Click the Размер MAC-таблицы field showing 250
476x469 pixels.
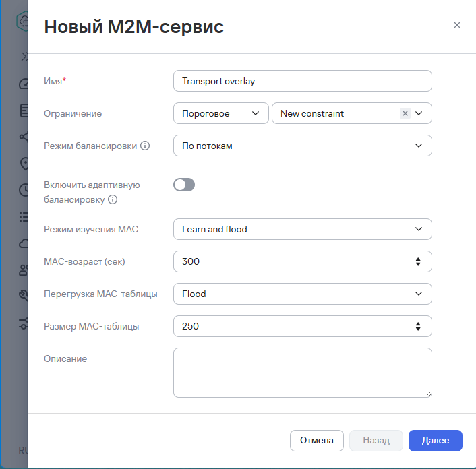pos(302,326)
